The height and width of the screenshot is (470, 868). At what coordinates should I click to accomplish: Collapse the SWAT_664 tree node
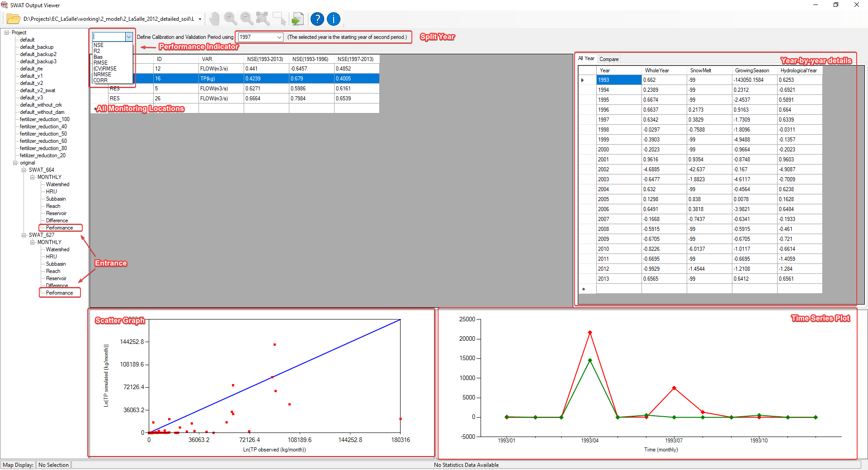click(24, 170)
